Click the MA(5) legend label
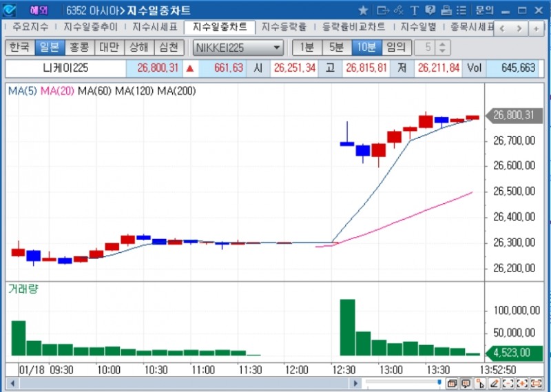 coord(22,92)
